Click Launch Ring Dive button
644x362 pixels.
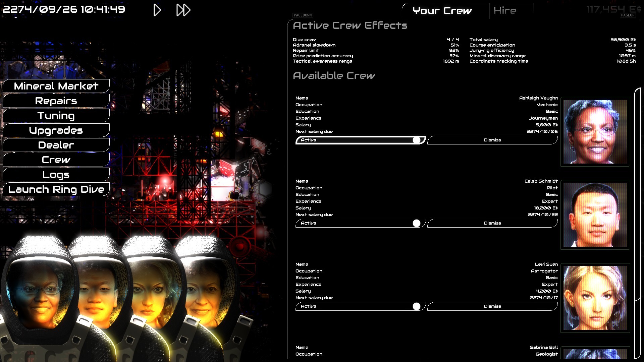(x=56, y=189)
